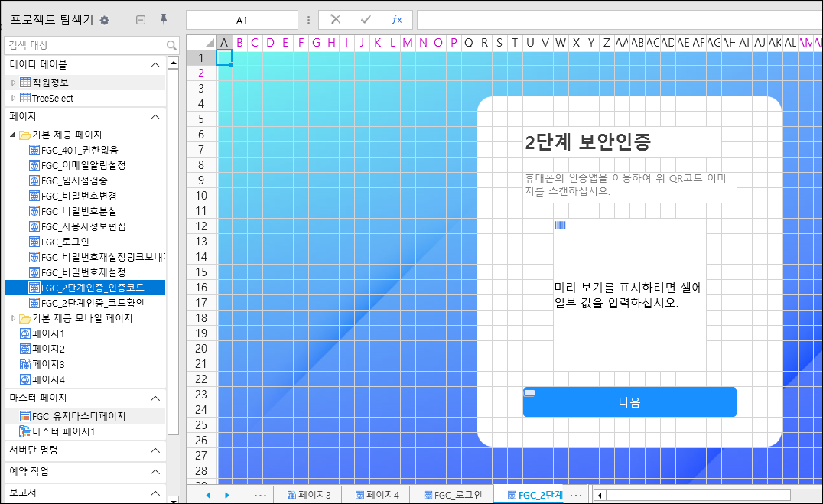Show more tabs via right ellipsis
Screen dimensions: 823x504
(576, 495)
